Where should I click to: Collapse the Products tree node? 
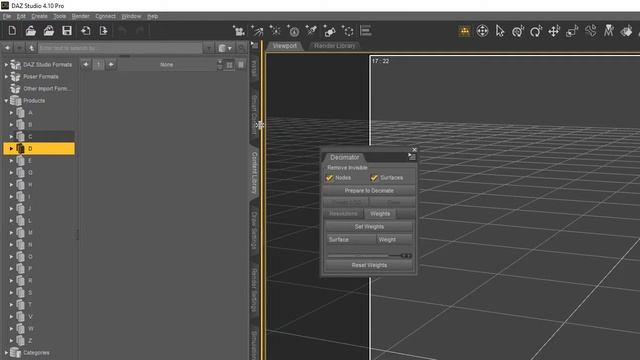pos(6,100)
